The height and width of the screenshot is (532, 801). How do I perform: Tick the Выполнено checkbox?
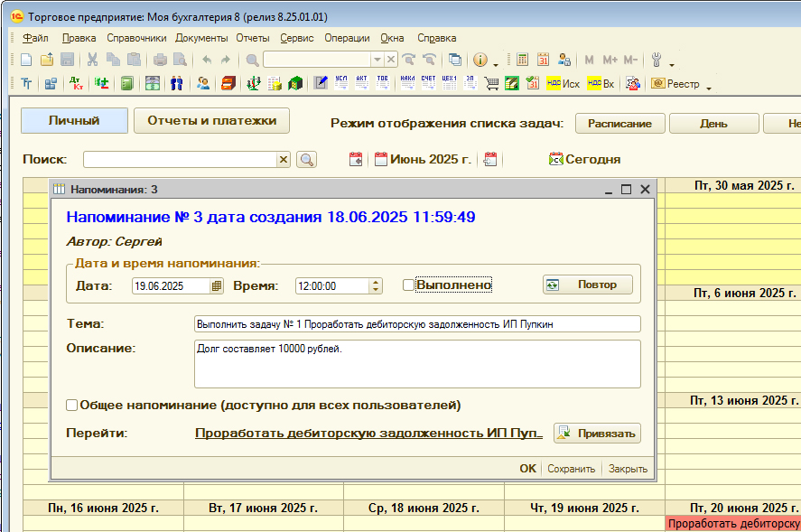coord(408,285)
